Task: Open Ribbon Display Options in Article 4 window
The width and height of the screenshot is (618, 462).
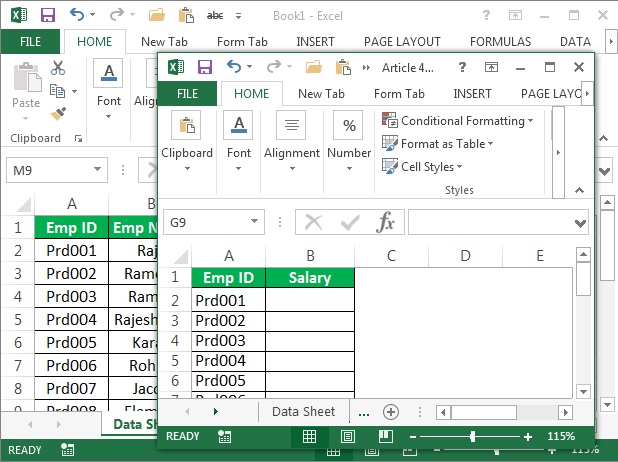Action: (x=491, y=67)
